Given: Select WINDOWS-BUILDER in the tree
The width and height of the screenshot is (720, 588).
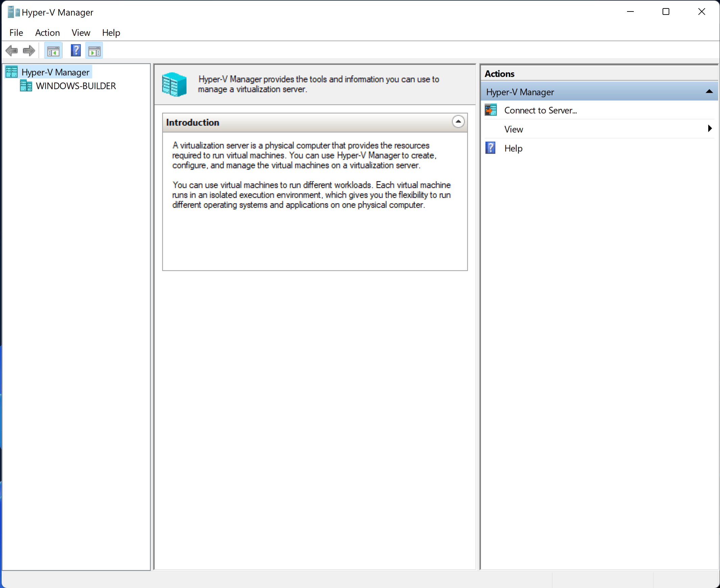Looking at the screenshot, I should pyautogui.click(x=76, y=86).
